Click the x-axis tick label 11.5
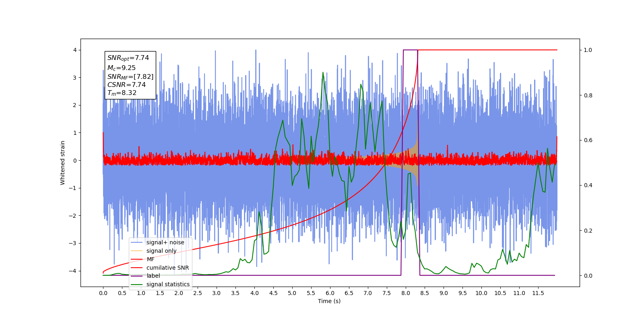 click(538, 293)
